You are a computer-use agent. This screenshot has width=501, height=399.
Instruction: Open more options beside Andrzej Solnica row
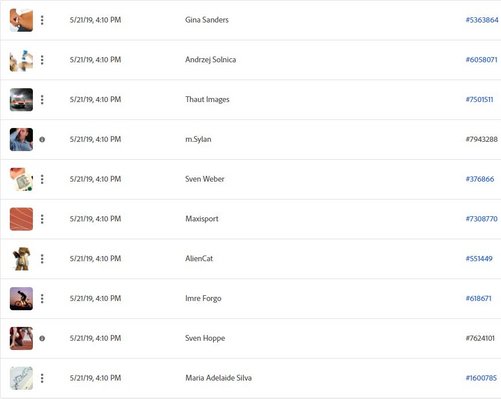coord(42,60)
